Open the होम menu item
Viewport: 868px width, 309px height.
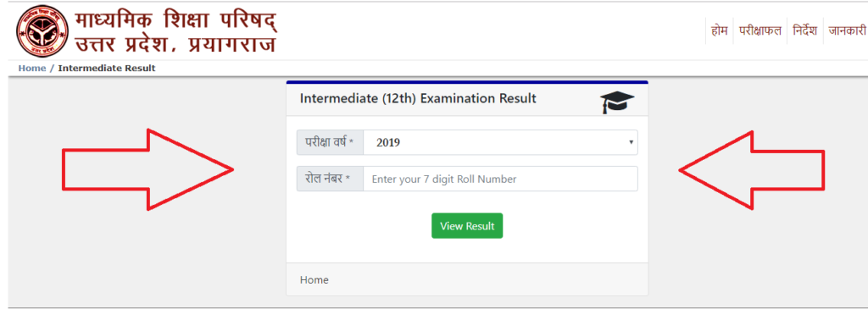pyautogui.click(x=719, y=31)
